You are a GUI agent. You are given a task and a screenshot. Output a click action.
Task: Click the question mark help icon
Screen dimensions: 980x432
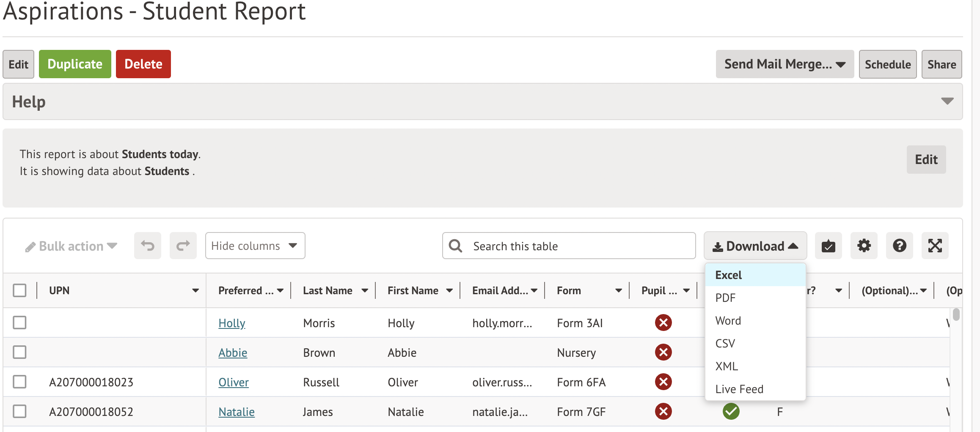point(899,246)
